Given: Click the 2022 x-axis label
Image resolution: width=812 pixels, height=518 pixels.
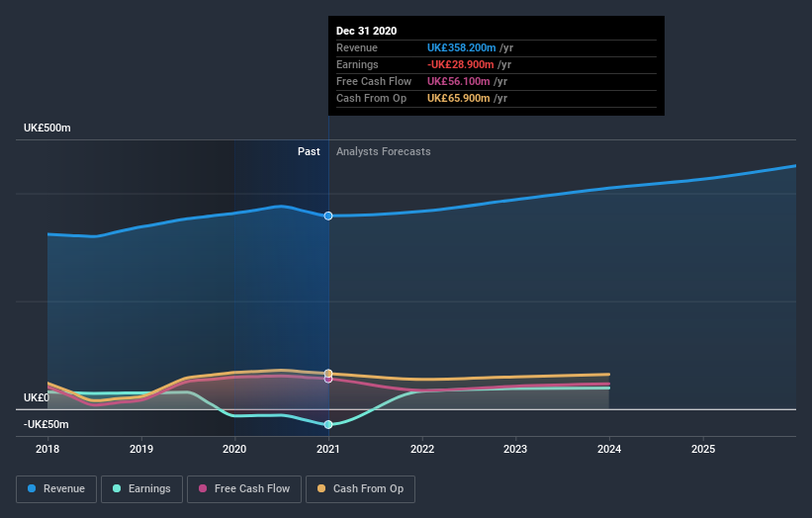Looking at the screenshot, I should [422, 449].
